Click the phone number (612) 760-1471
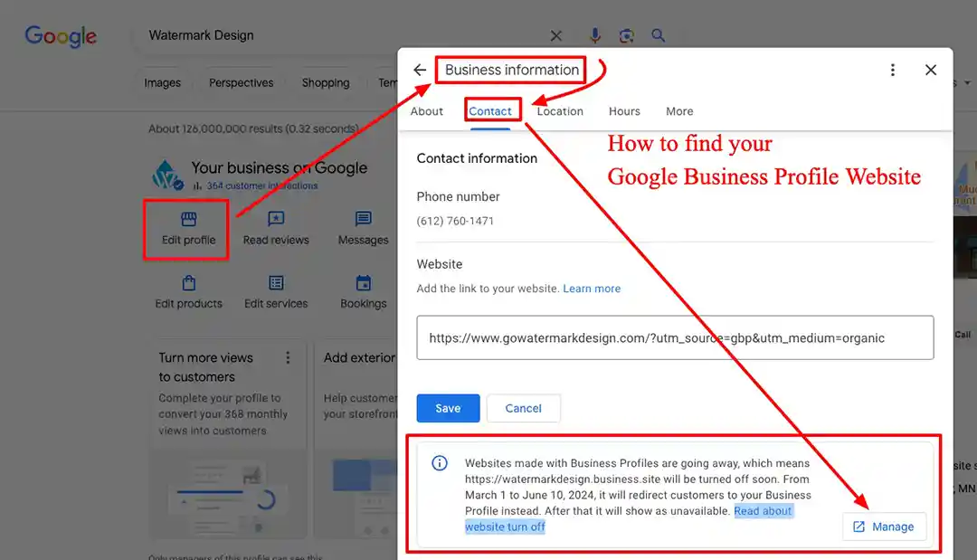 (x=455, y=221)
